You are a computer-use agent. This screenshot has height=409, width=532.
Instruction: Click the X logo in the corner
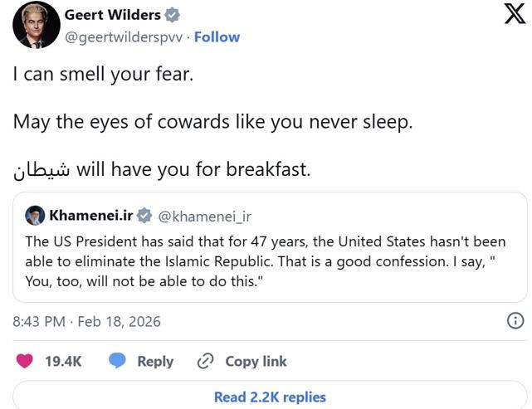[515, 16]
